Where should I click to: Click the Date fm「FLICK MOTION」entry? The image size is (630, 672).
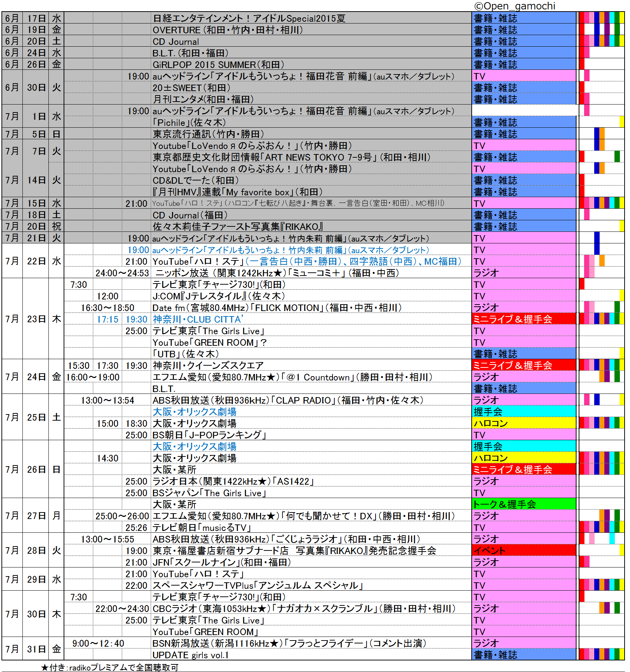277,308
